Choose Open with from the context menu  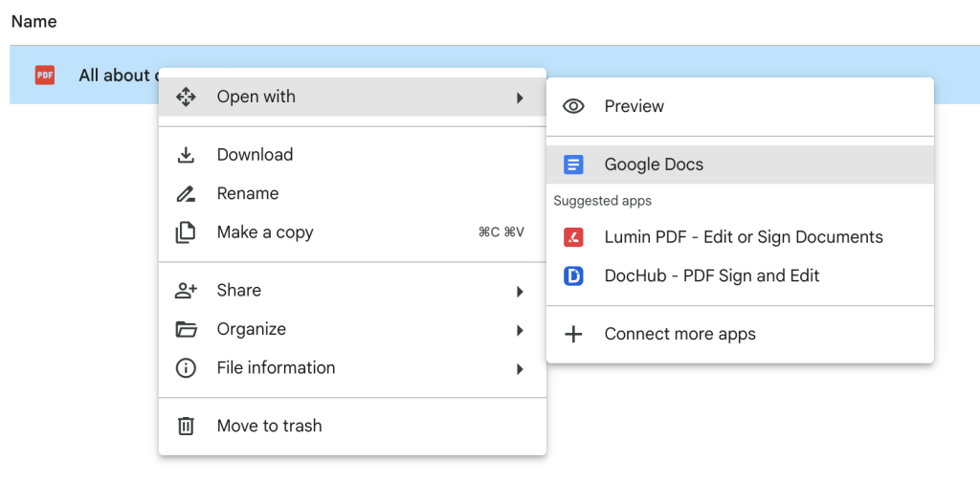[x=352, y=97]
